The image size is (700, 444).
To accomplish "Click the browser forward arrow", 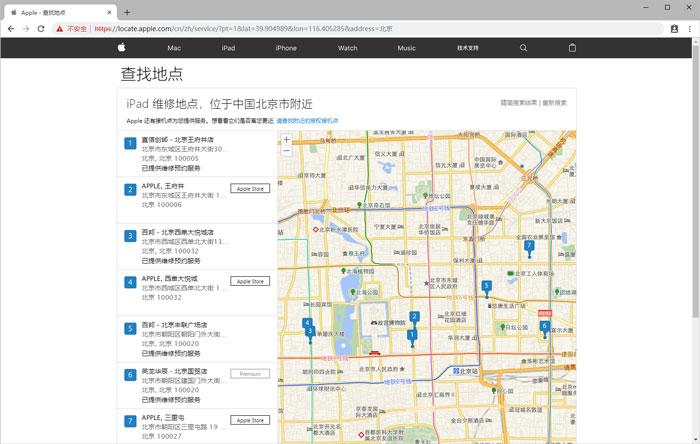I will point(26,29).
